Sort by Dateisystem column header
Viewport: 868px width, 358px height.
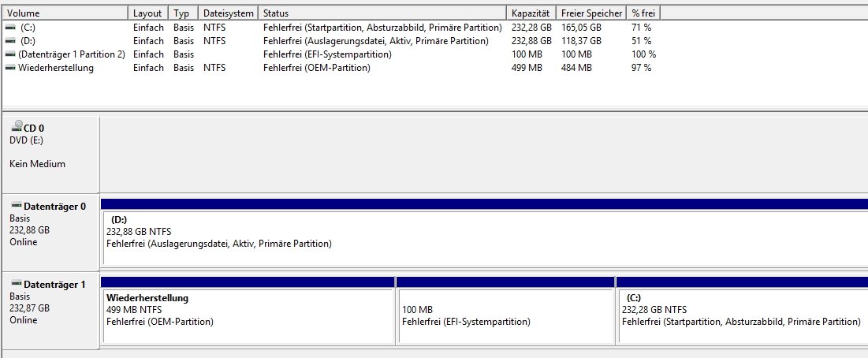pos(229,13)
